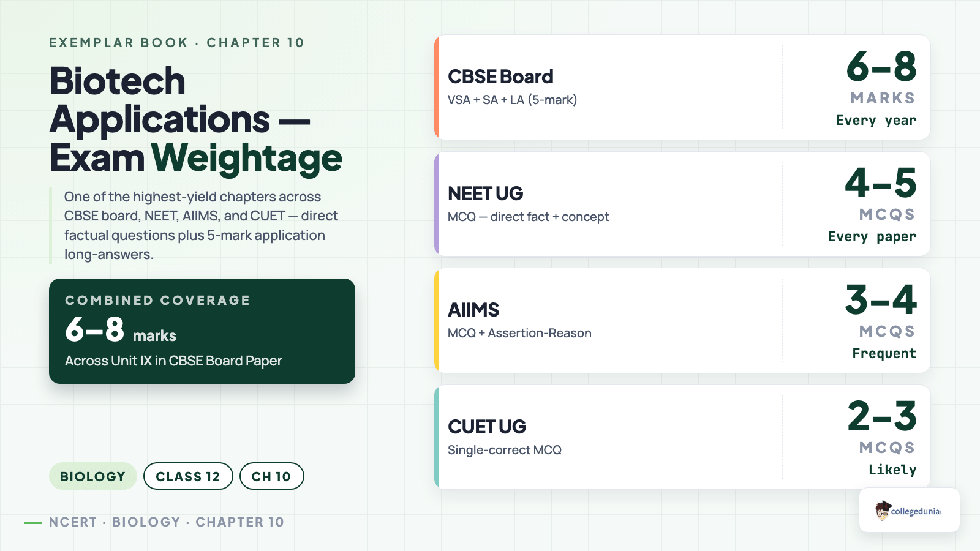Click the EXEMPLAR BOOK · CHAPTER 10 header
980x551 pixels.
[x=177, y=43]
